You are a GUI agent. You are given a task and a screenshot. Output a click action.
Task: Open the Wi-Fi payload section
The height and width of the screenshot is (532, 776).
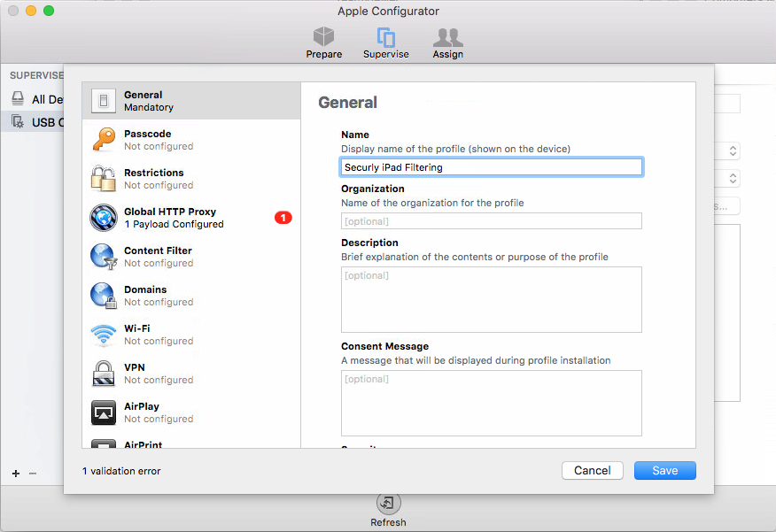pyautogui.click(x=191, y=335)
